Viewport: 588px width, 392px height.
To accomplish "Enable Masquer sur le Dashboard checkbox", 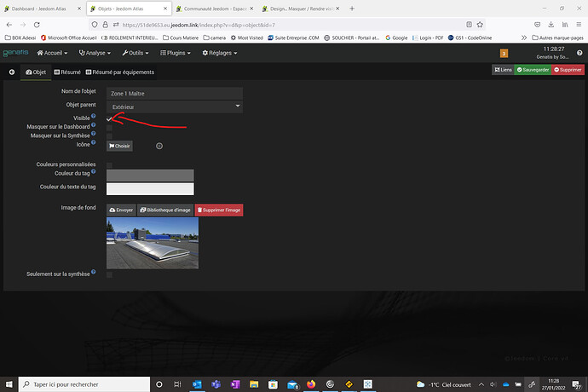I will 109,129.
